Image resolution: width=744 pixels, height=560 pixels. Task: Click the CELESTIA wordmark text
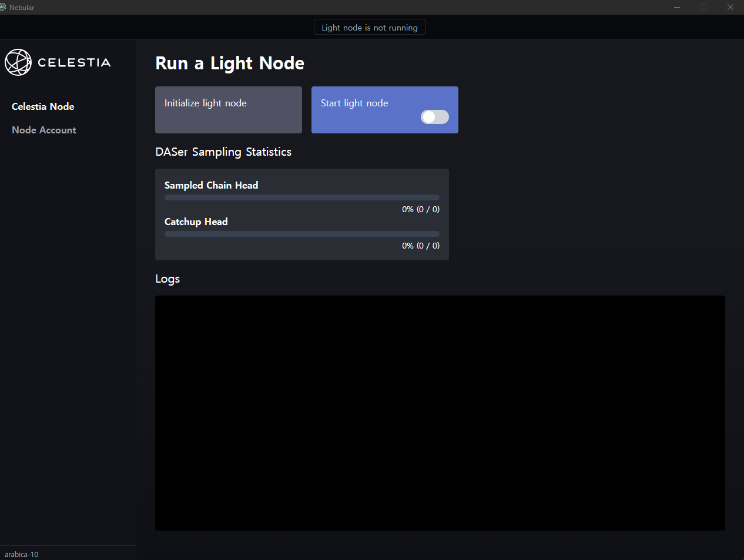point(74,62)
